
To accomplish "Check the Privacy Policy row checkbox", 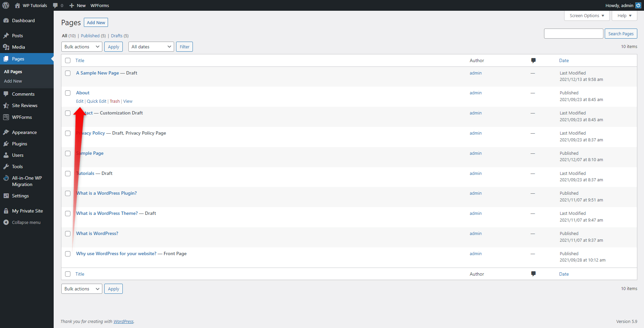I will pos(68,133).
